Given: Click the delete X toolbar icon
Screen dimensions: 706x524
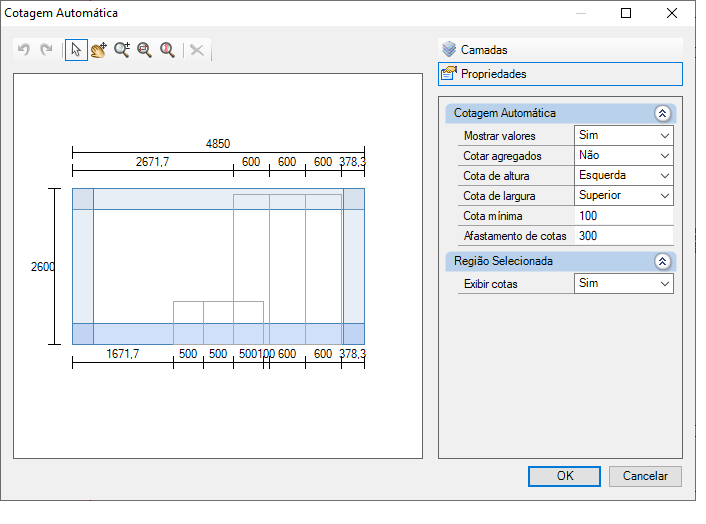Looking at the screenshot, I should (197, 50).
